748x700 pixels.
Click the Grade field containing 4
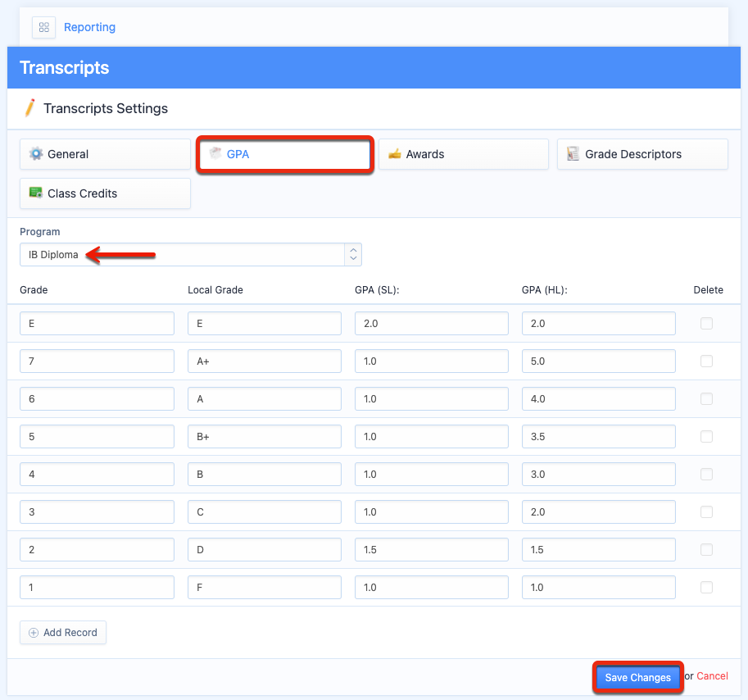coord(97,475)
